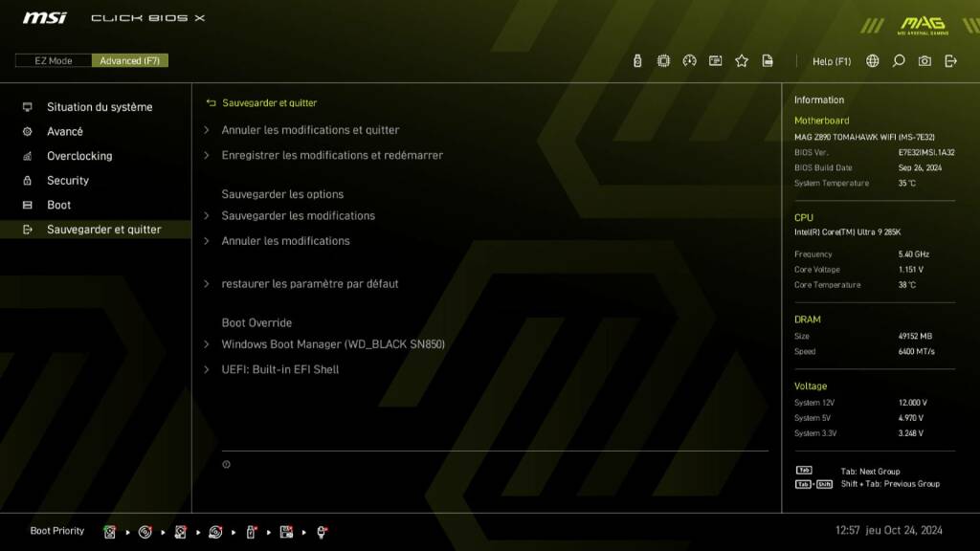The image size is (980, 551).
Task: Click Help (F1) link
Action: pyautogui.click(x=830, y=60)
